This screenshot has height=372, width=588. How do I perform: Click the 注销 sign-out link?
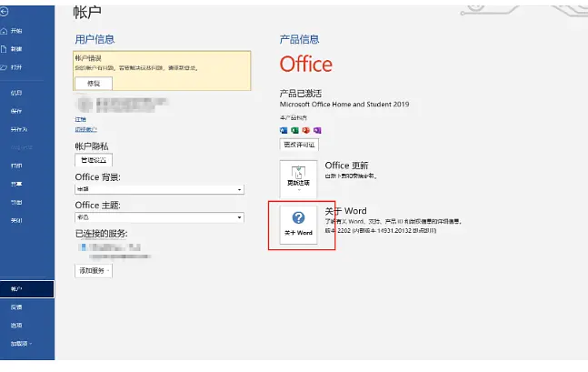coord(80,119)
